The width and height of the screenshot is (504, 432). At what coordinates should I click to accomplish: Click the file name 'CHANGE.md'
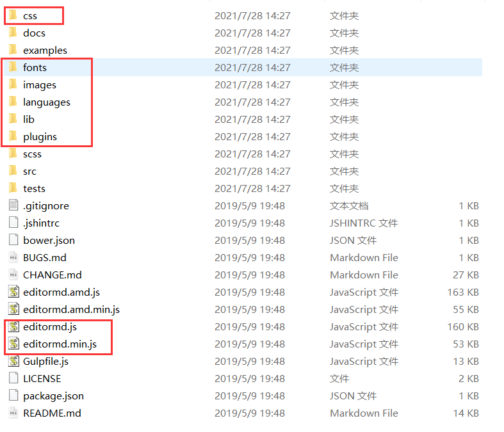53,275
